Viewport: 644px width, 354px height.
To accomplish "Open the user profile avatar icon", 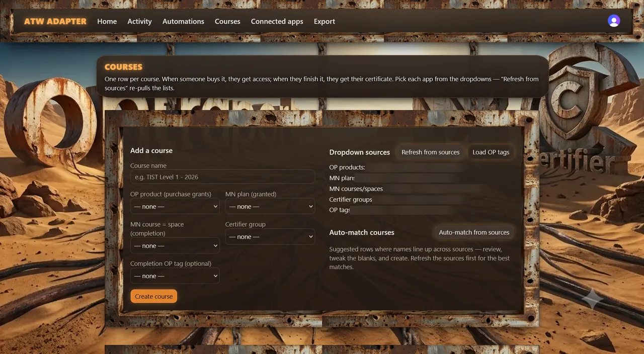I will tap(614, 21).
